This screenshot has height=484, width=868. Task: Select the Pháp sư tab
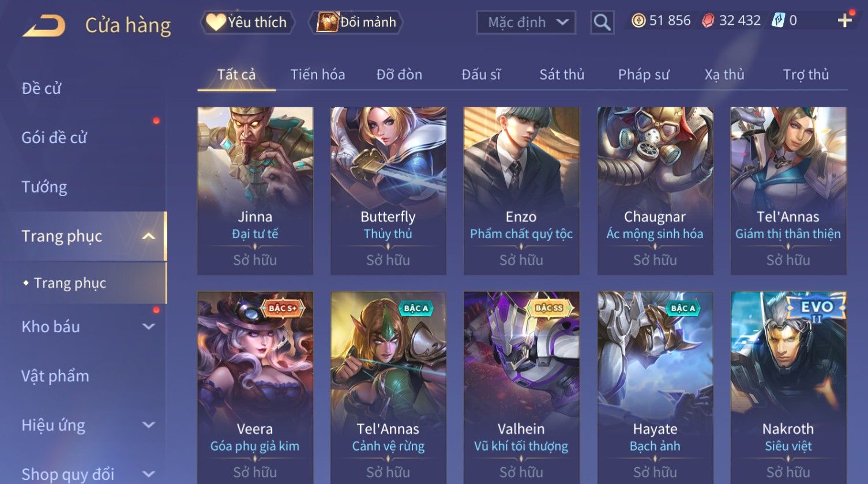tap(644, 74)
